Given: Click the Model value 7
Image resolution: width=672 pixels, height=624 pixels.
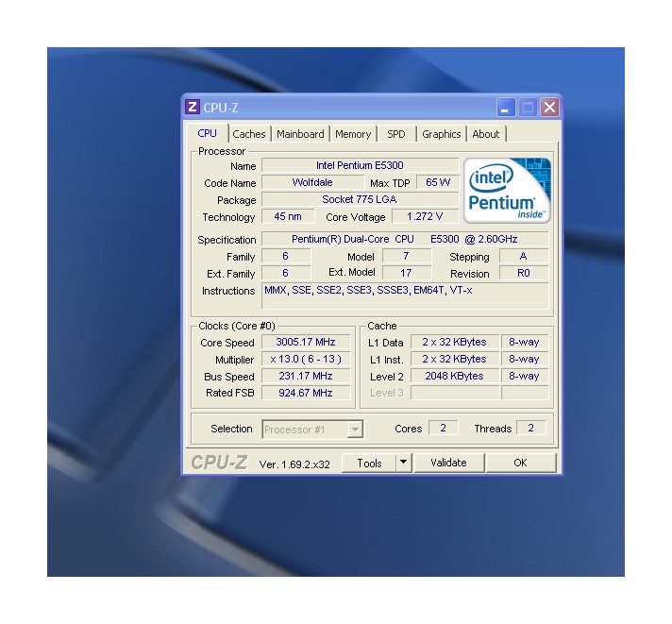Looking at the screenshot, I should 406,256.
